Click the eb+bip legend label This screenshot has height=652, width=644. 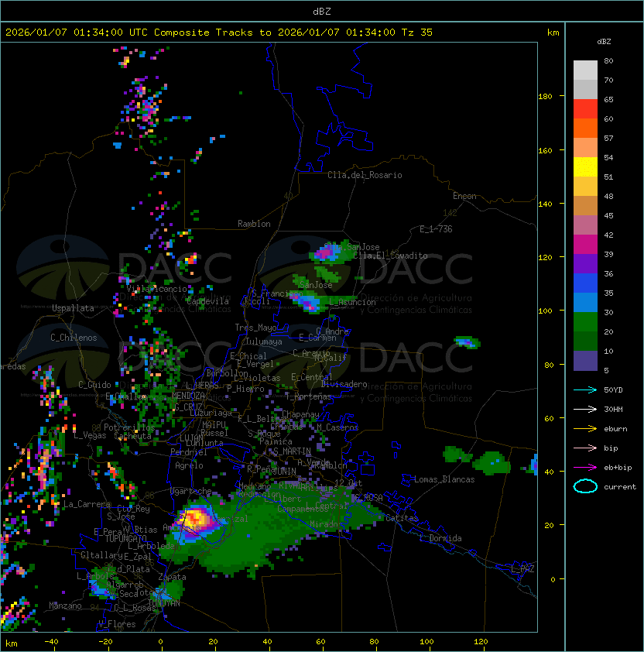click(x=618, y=468)
